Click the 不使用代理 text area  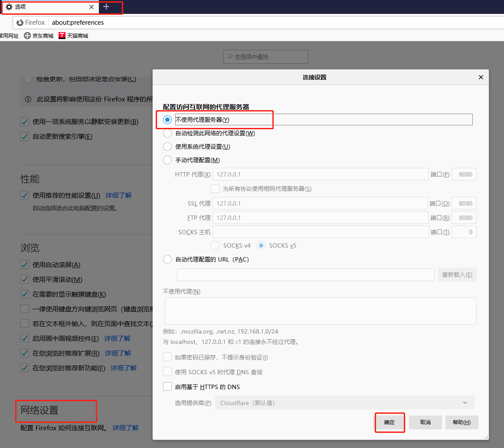click(321, 311)
